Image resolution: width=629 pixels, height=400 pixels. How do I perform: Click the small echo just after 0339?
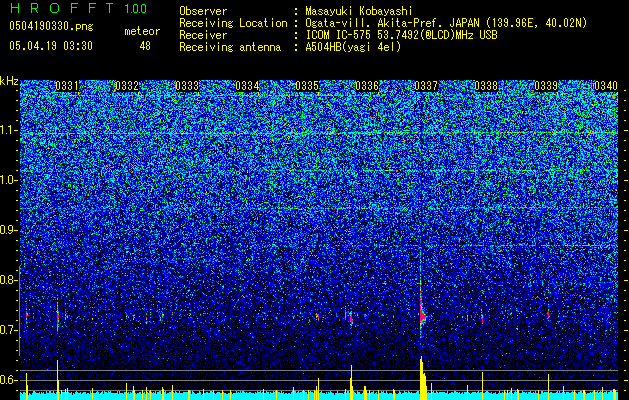coord(548,313)
